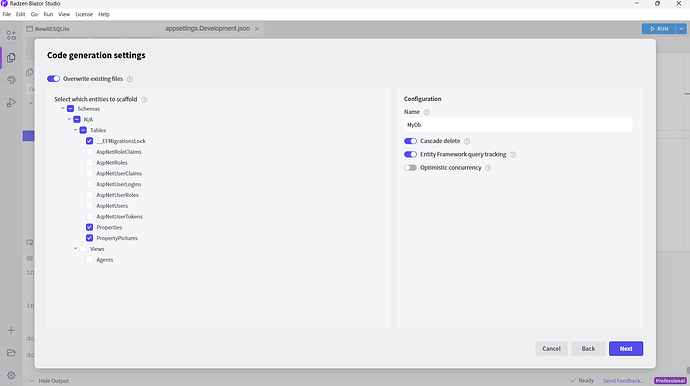Collapse the Views tree node

75,249
